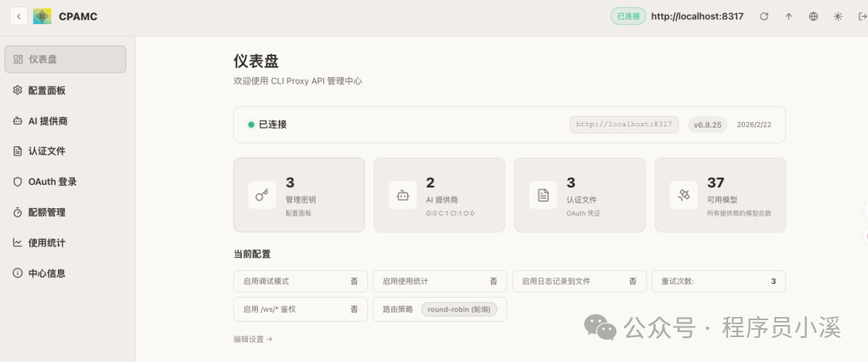Click the number 37 on 可用模型 card
The width and height of the screenshot is (868, 362).
(x=716, y=183)
